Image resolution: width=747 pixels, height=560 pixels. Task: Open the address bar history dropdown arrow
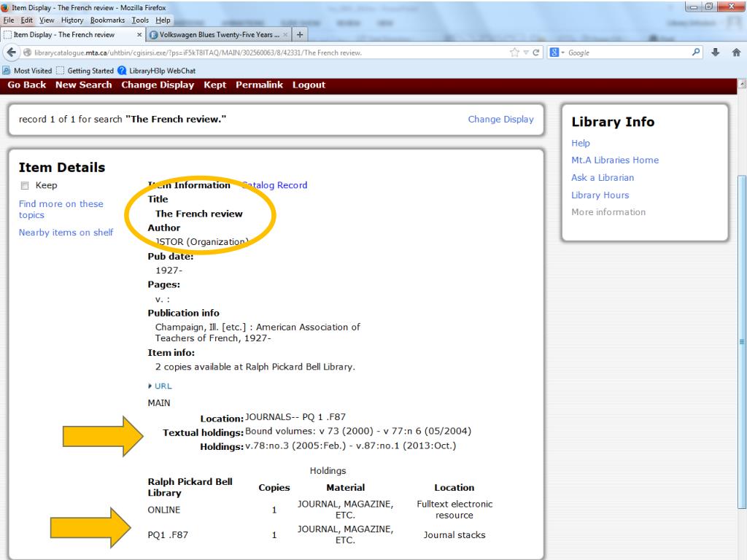coord(526,52)
